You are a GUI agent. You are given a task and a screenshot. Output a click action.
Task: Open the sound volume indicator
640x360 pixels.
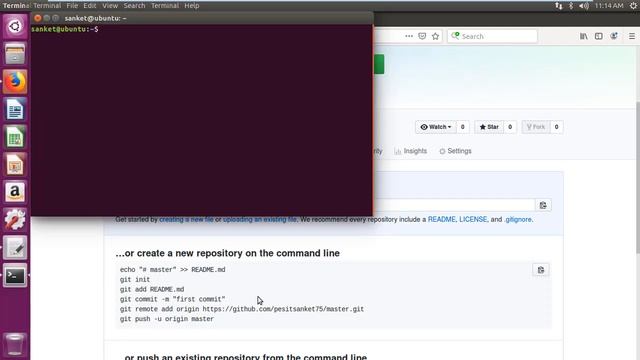tap(584, 6)
